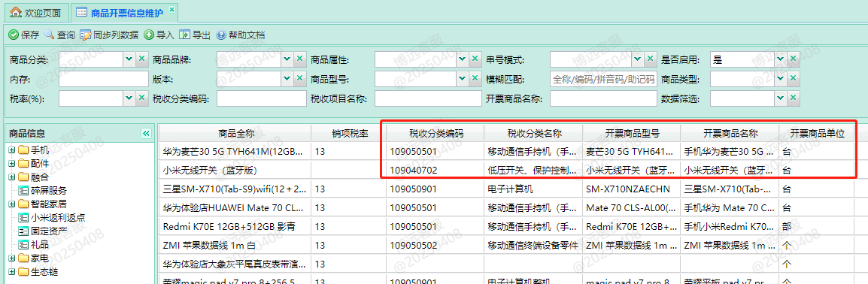Click the 导出 export button
The image size is (868, 284).
coord(194,35)
